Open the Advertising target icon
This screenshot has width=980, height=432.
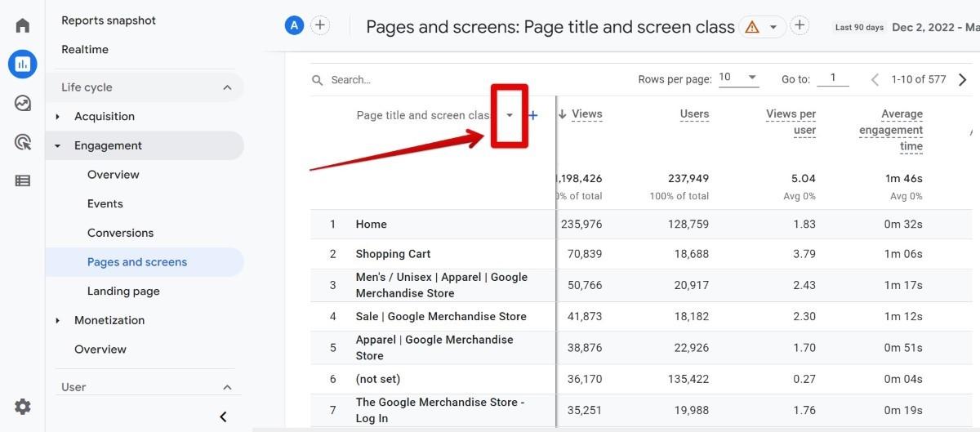(22, 142)
